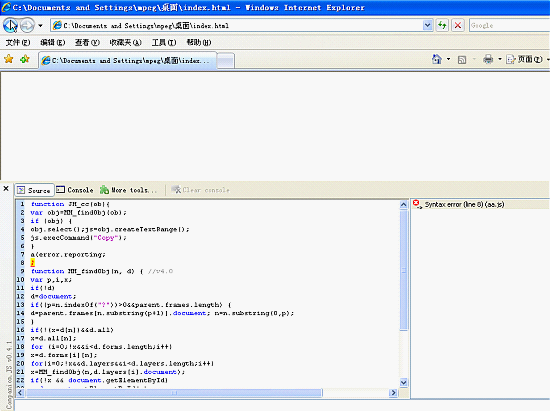
Task: Click the horizontal scrollbar left arrow
Action: tap(20, 393)
